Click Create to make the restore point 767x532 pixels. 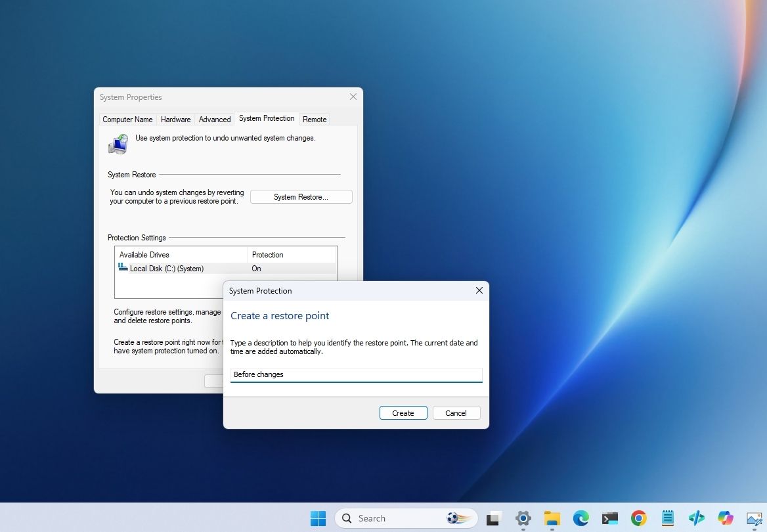click(x=403, y=413)
